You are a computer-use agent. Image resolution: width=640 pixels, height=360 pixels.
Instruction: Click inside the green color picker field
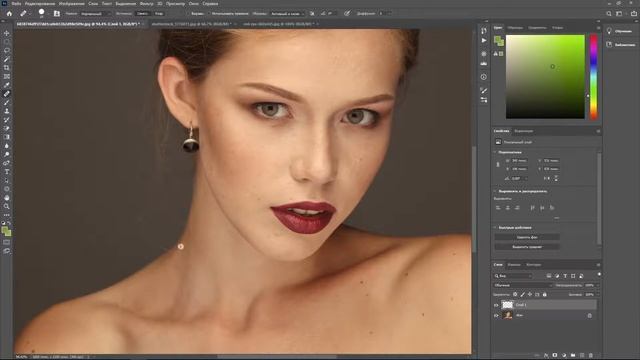[545, 77]
